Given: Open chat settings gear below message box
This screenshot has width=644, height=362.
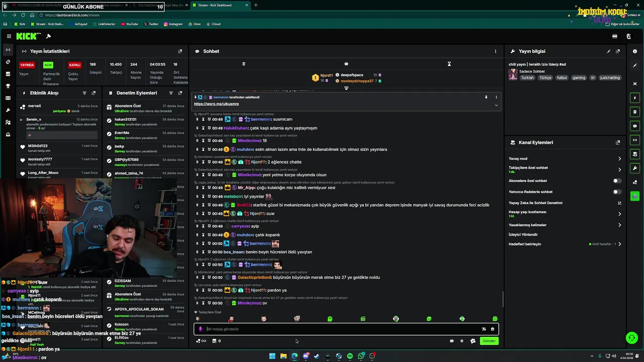Looking at the screenshot, I should coord(462,341).
